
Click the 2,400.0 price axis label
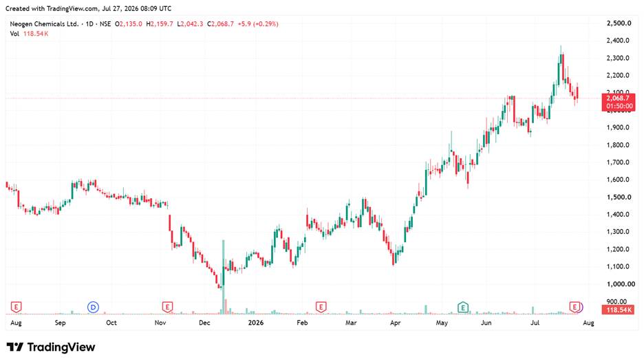(x=618, y=41)
